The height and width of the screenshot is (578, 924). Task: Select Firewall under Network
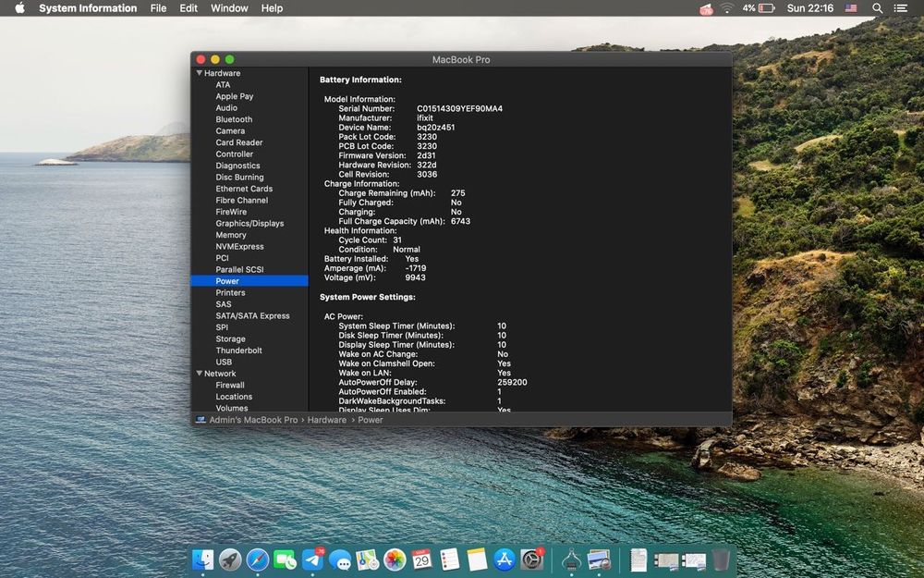coord(230,385)
